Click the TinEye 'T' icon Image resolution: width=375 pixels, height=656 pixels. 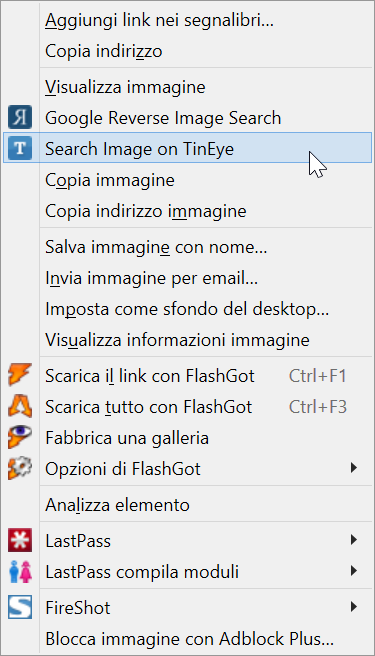tap(20, 148)
